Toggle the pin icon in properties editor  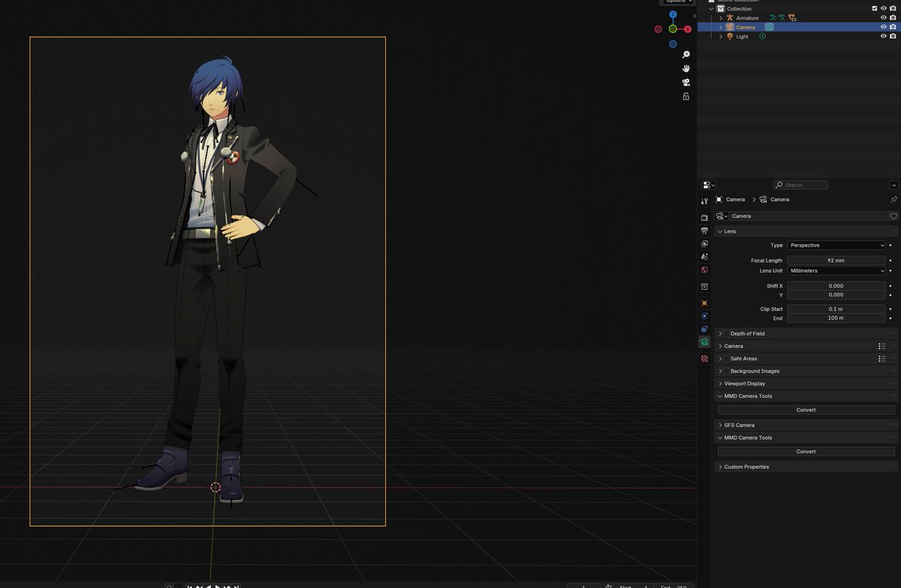coord(893,200)
